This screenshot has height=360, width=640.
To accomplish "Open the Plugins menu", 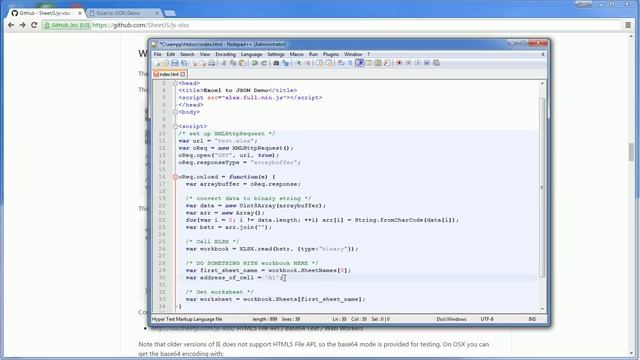I will pos(331,54).
